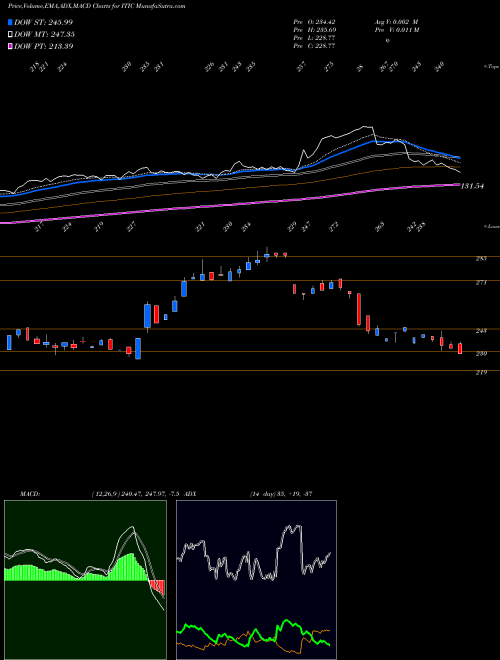The image size is (500, 660).
Task: Select the DOW ST 245.99 label
Action: [44, 22]
